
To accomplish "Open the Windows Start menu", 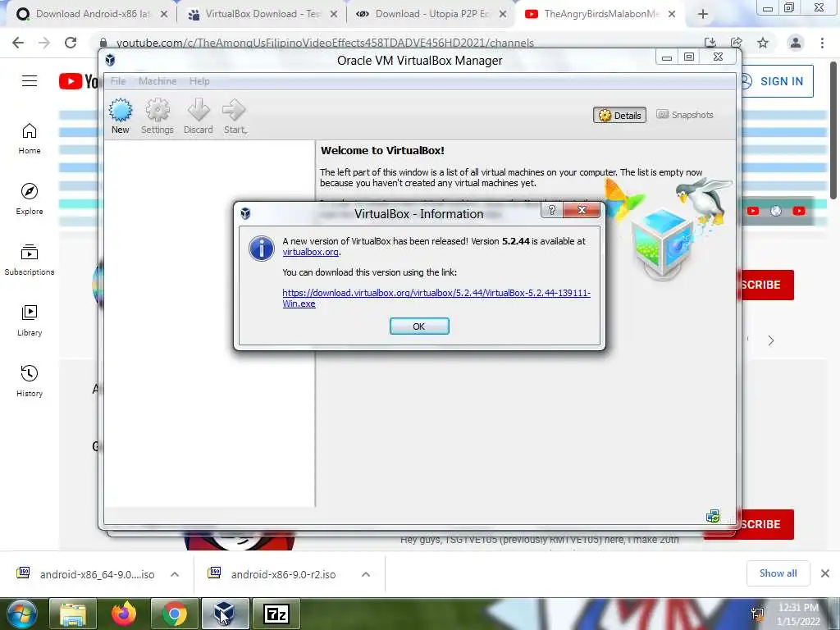I will point(21,614).
